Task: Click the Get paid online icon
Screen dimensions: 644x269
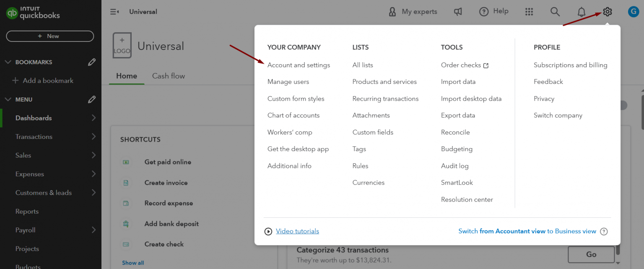Action: (x=126, y=162)
